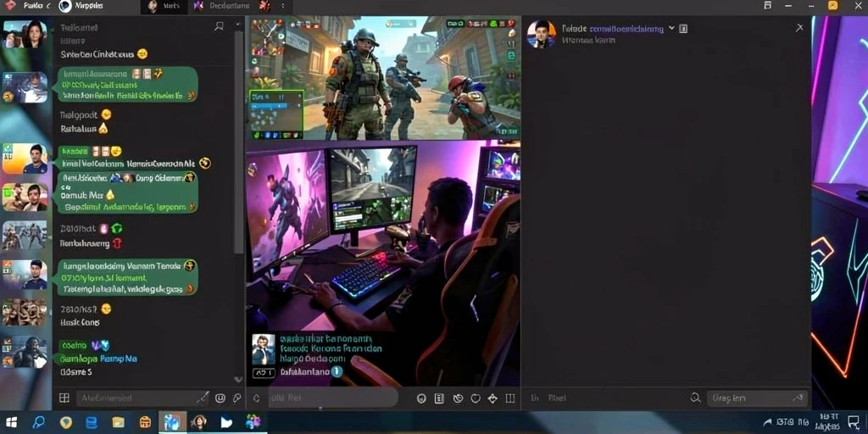The image size is (868, 434).
Task: Click the streamer webcam video with RGB keyboard
Action: tap(383, 264)
